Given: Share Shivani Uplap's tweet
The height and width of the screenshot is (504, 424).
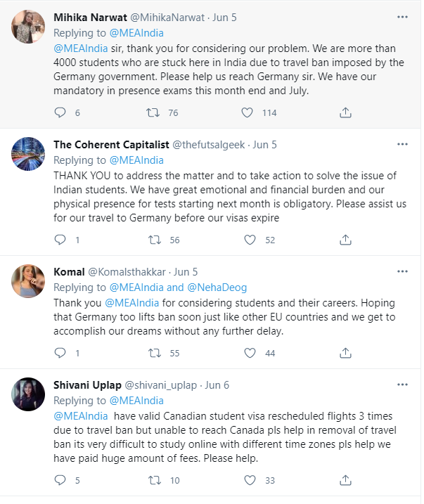Looking at the screenshot, I should (345, 481).
